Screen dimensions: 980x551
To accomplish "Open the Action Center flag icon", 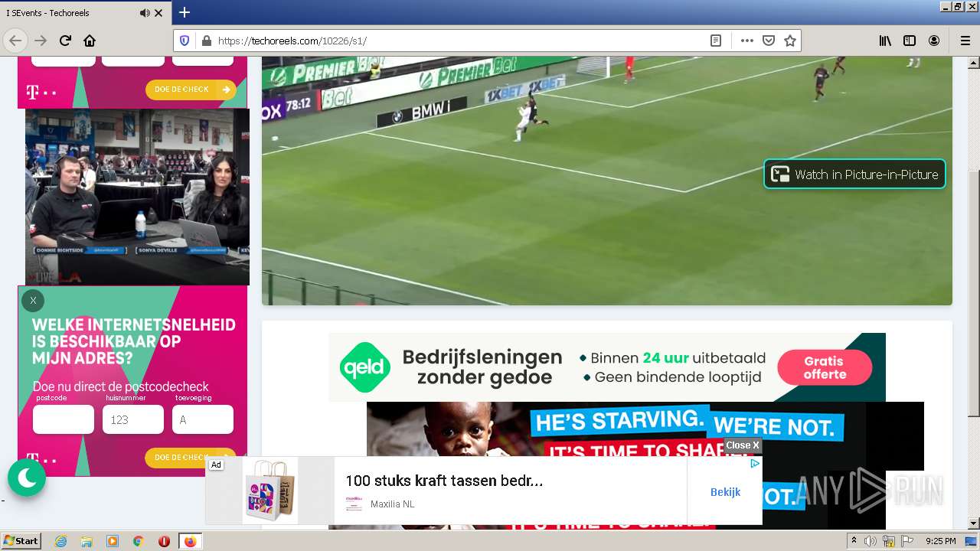I will point(907,541).
